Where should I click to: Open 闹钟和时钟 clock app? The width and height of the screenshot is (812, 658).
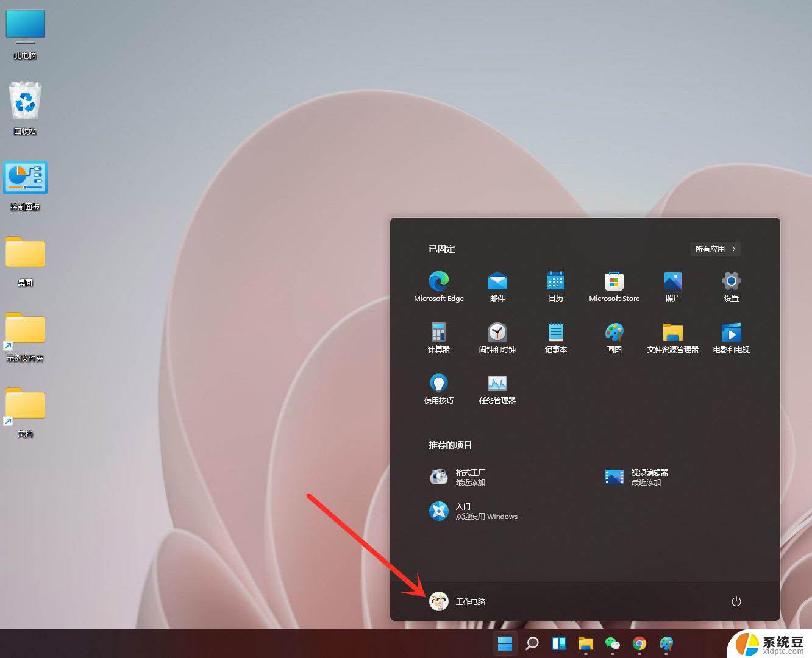click(x=497, y=338)
